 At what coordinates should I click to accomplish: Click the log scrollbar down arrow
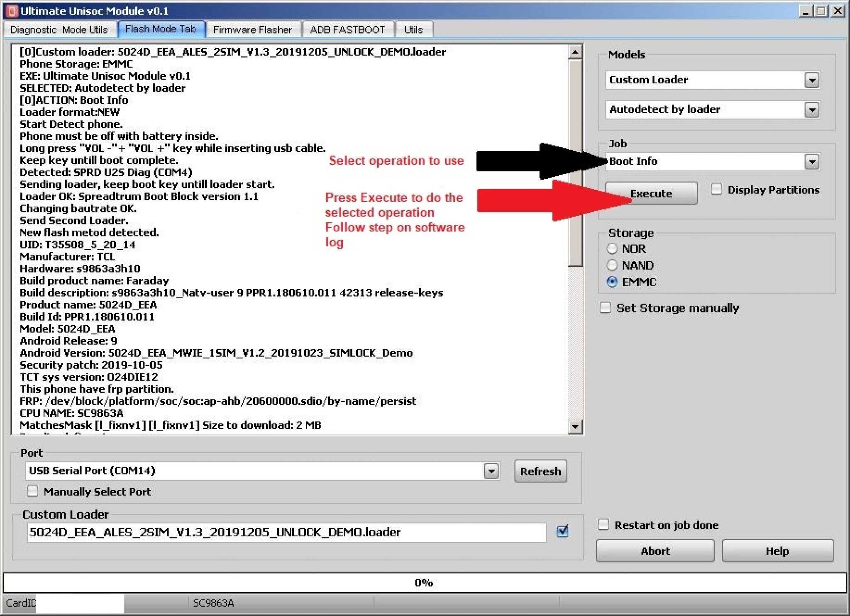(x=575, y=427)
